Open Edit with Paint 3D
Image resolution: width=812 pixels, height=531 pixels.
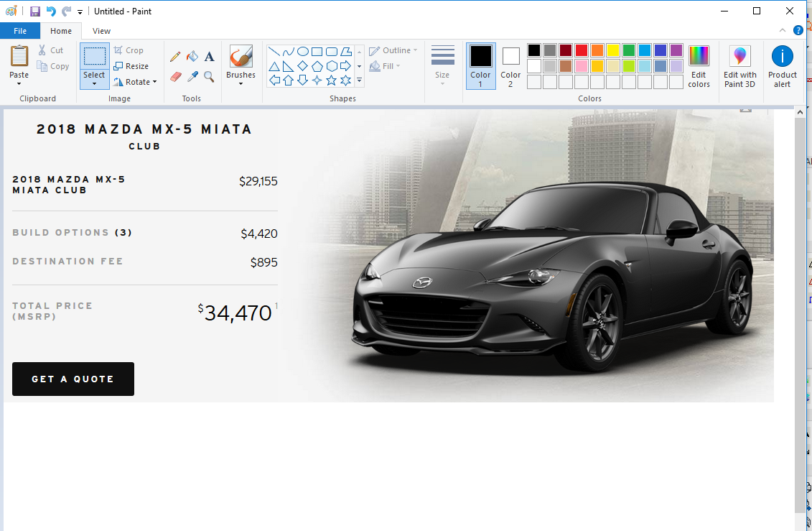tap(739, 66)
